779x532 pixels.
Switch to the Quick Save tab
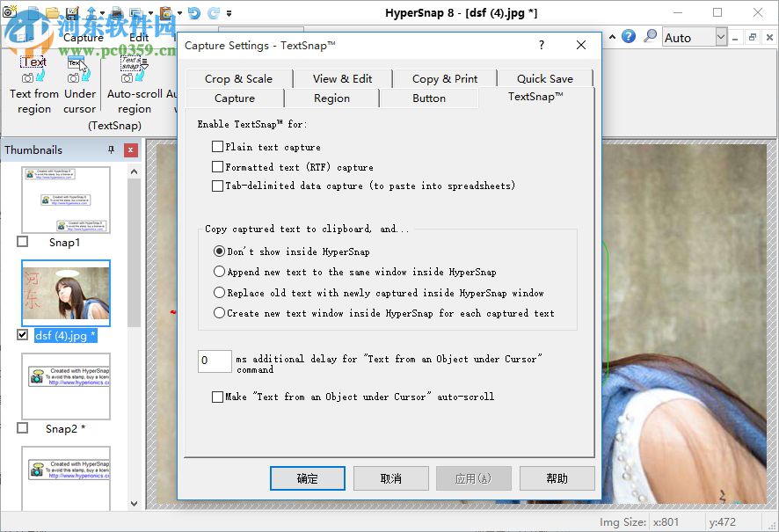click(545, 77)
